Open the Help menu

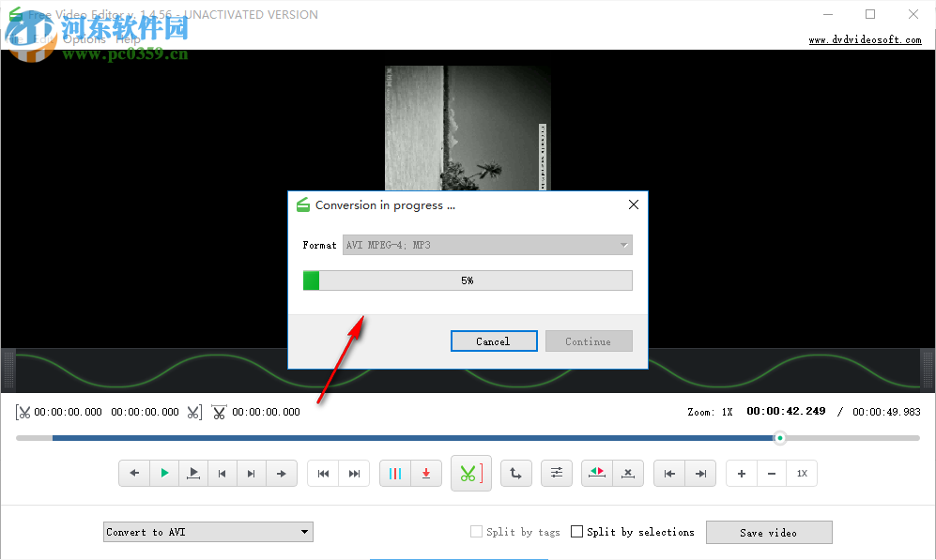point(128,39)
